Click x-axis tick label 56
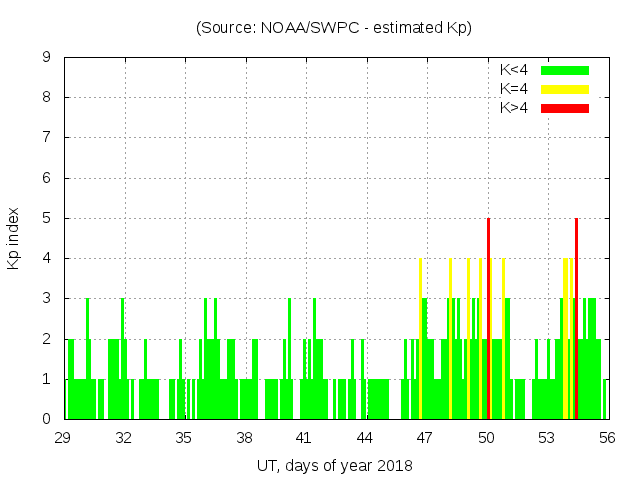 click(x=606, y=438)
